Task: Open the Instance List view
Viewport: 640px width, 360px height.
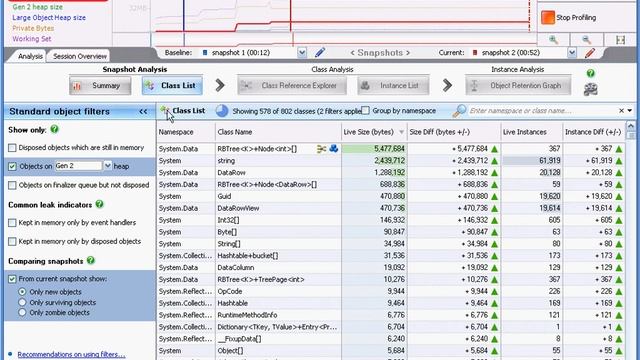Action: [393, 85]
